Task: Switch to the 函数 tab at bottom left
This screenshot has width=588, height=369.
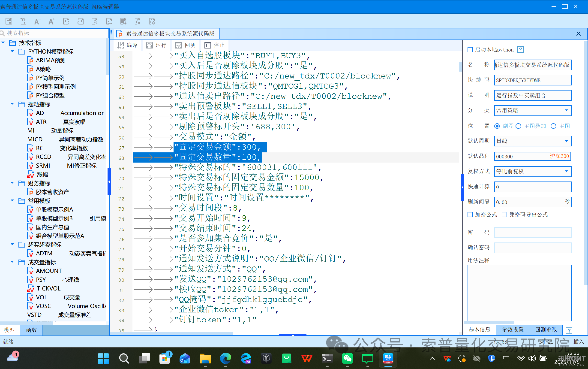Action: coord(31,330)
